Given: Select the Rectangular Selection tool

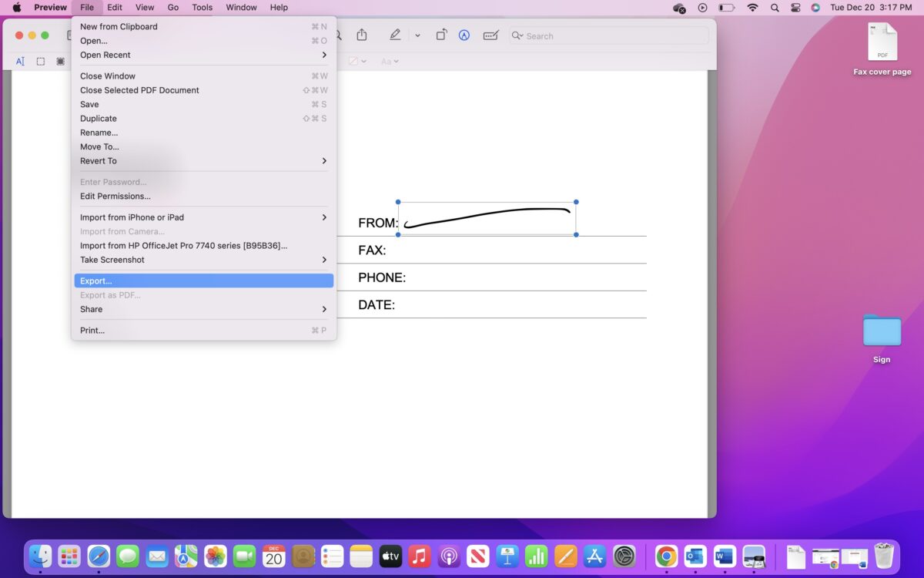Looking at the screenshot, I should click(x=41, y=61).
